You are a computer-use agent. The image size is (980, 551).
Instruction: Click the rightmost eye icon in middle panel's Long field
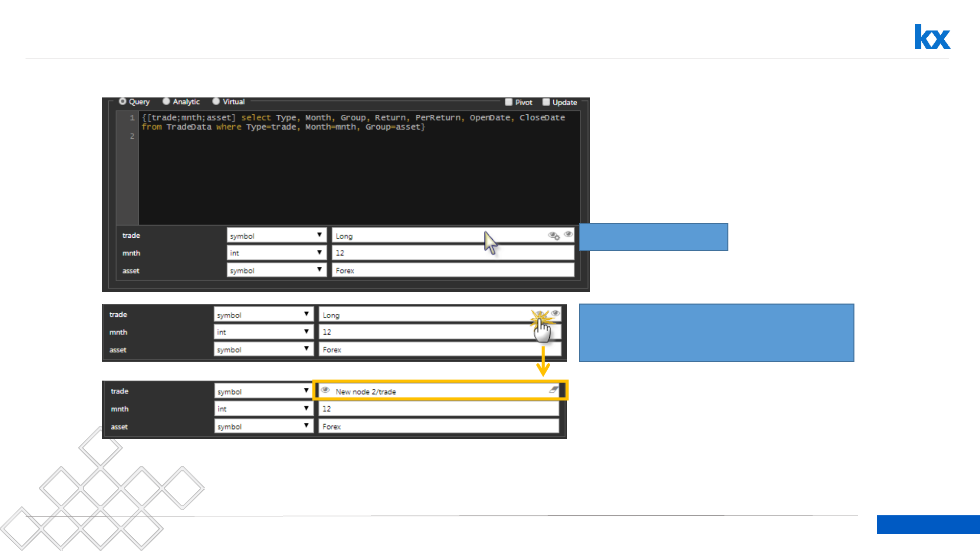click(x=555, y=313)
